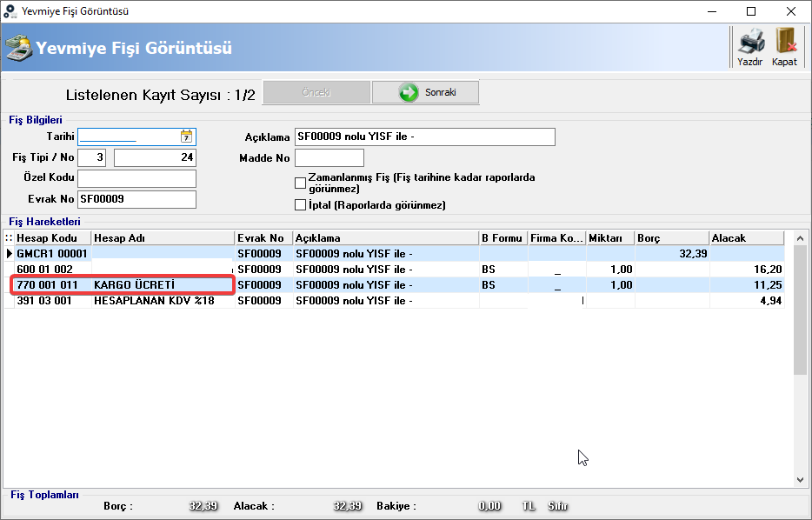Click BS cell in 600 01 002 row

coord(504,270)
